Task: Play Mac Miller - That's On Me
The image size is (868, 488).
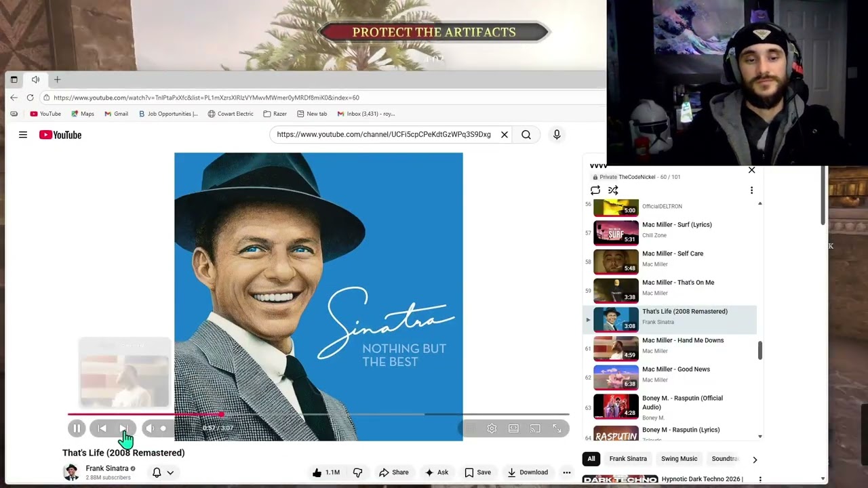Action: click(670, 291)
